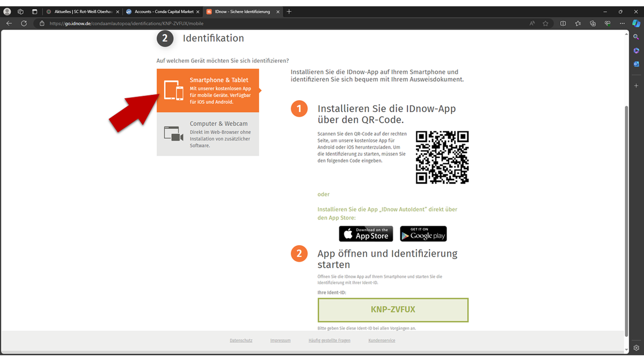Close the SC Rot-Weiß Oberhausen tab
The width and height of the screenshot is (644, 362).
click(x=118, y=11)
